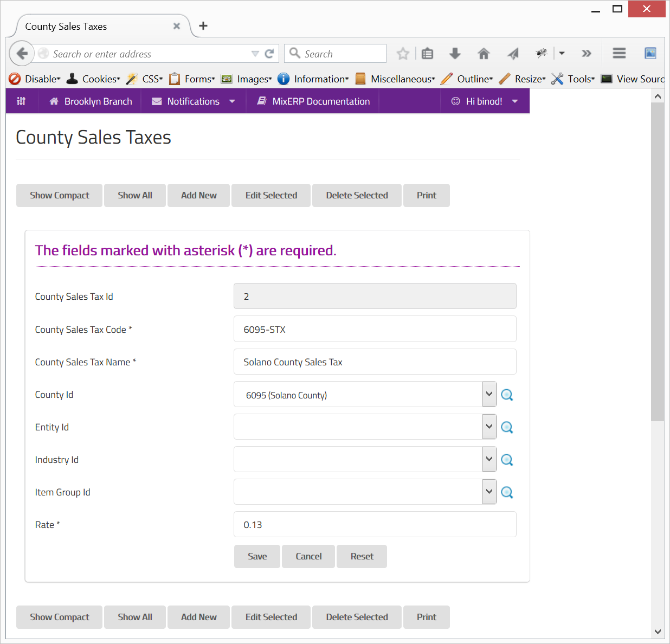Click the top Delete Selected button
The width and height of the screenshot is (670, 644).
[x=357, y=195]
